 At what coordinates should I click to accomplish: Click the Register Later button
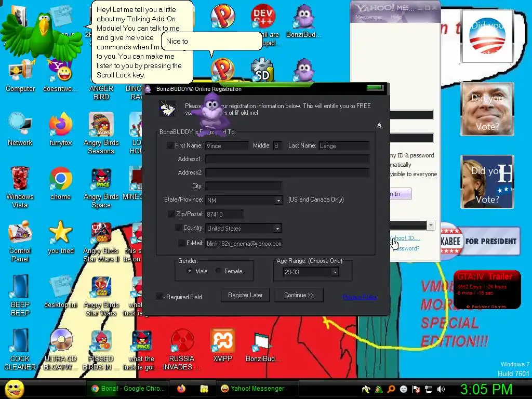pos(245,295)
